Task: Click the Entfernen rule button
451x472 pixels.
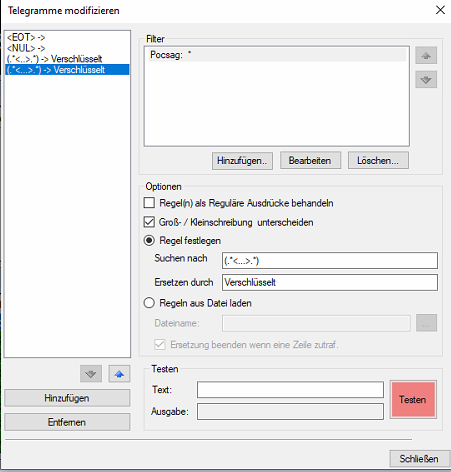Action: (67, 422)
